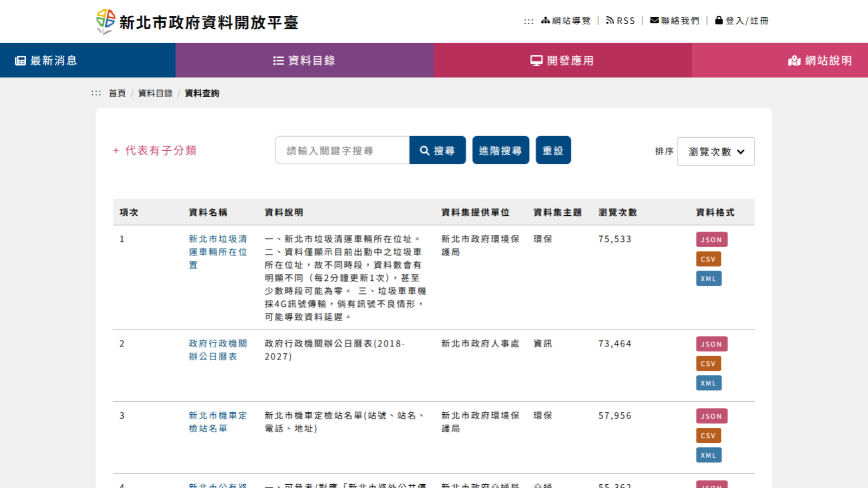
Task: Click the view count 75,533
Action: (x=615, y=239)
